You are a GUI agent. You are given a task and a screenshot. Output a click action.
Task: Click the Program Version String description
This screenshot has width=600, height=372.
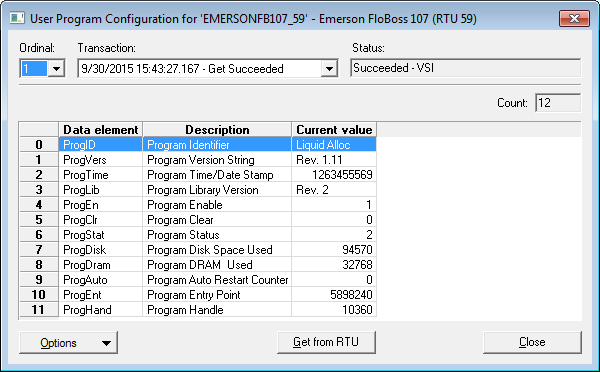click(x=217, y=160)
